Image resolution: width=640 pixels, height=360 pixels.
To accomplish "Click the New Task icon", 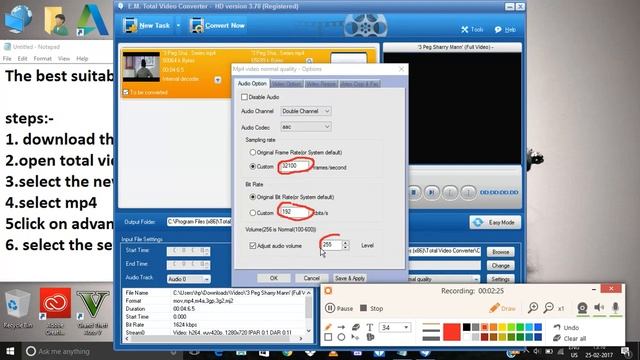I will click(130, 25).
